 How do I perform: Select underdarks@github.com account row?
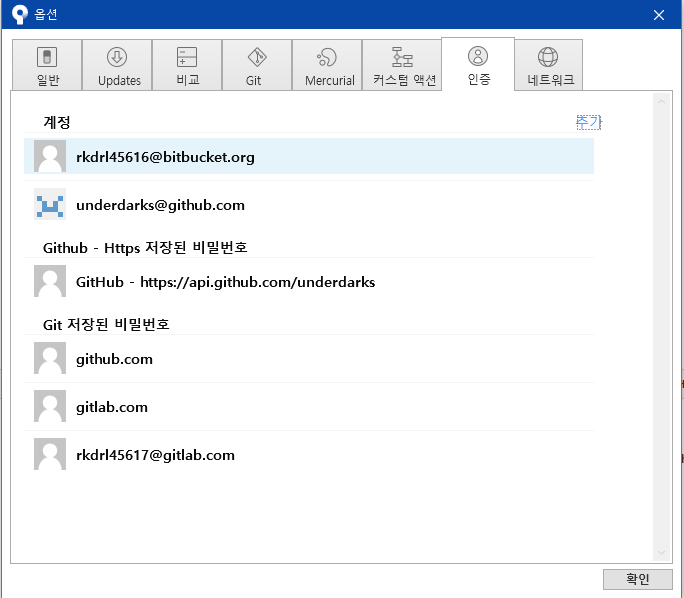pos(309,204)
